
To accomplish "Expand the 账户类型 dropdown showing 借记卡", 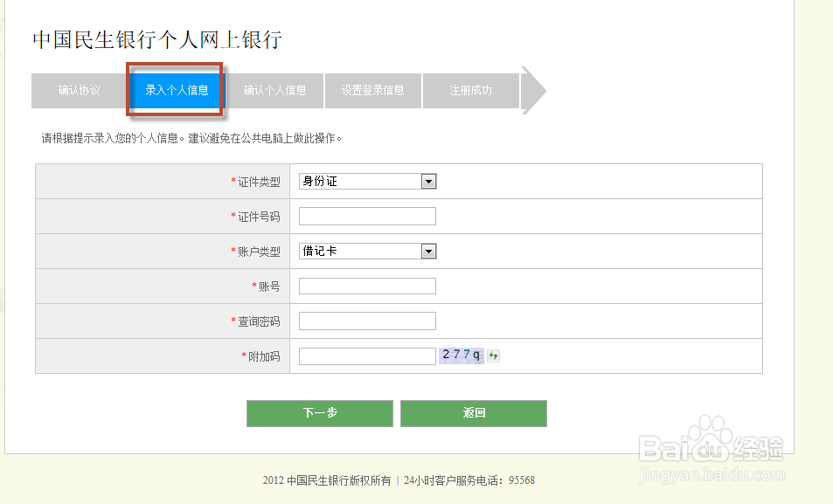I will [x=367, y=252].
